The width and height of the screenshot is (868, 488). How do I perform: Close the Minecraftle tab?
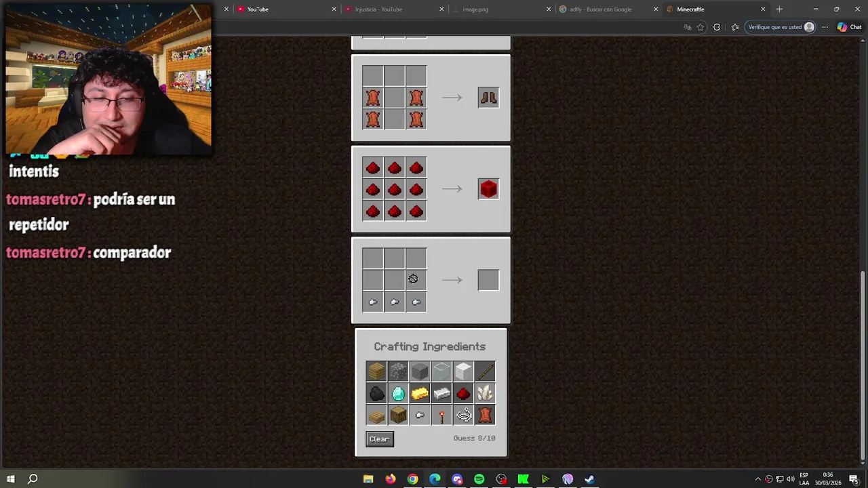coord(763,9)
